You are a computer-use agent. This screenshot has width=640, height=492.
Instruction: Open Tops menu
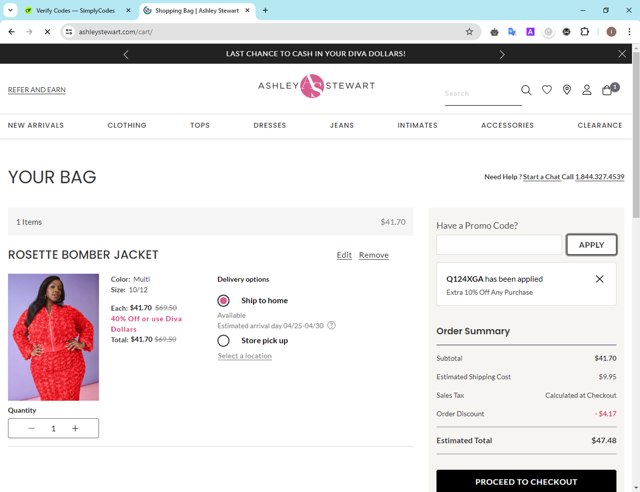tap(200, 125)
